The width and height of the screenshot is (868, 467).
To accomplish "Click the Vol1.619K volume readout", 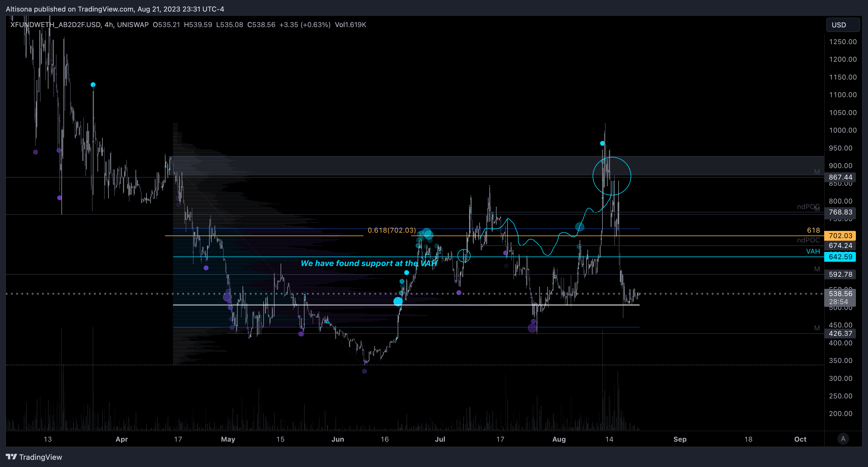I will [350, 25].
